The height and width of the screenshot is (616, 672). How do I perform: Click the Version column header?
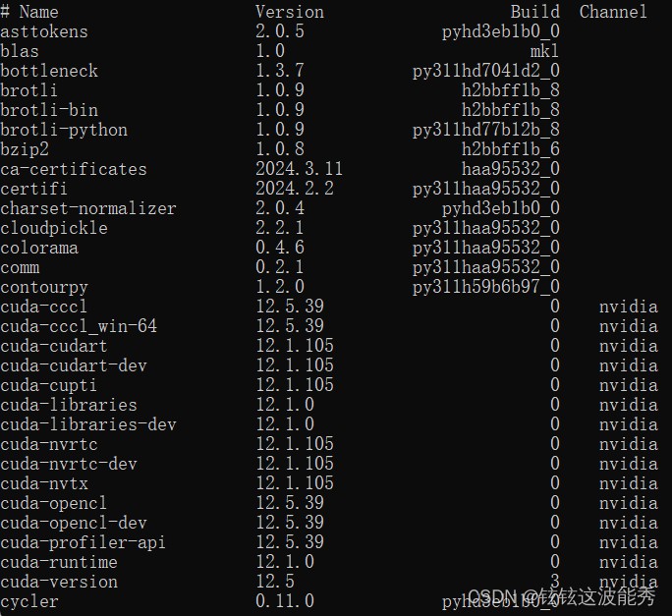(x=289, y=12)
